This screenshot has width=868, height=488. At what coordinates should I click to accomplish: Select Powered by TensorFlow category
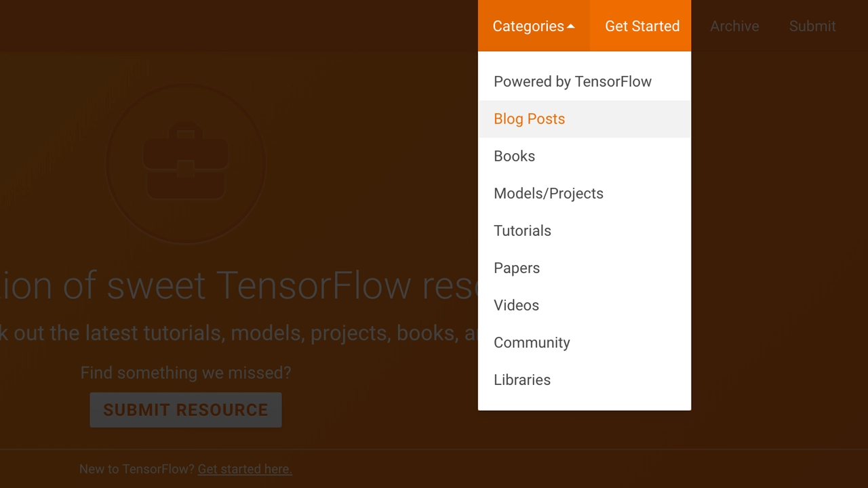tap(572, 81)
